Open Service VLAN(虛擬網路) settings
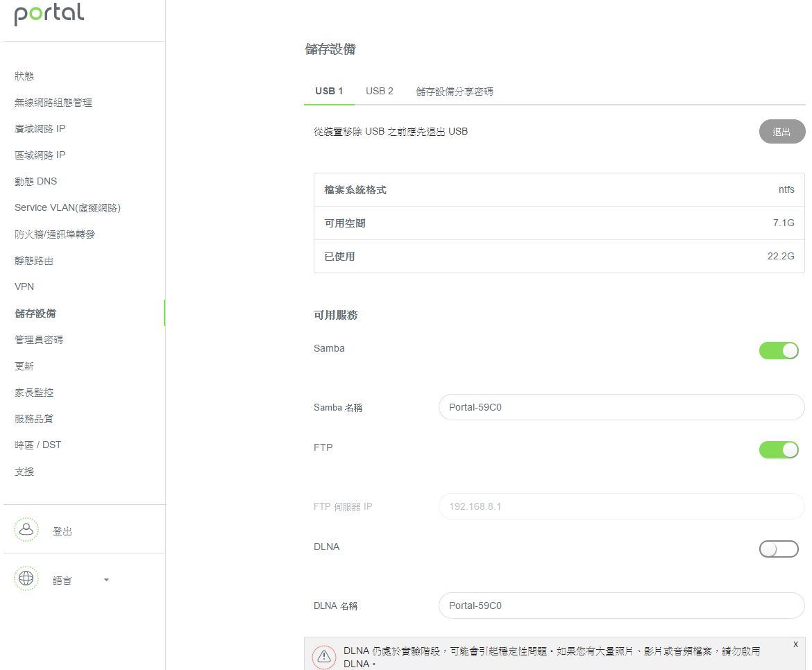812x670 pixels. point(68,208)
